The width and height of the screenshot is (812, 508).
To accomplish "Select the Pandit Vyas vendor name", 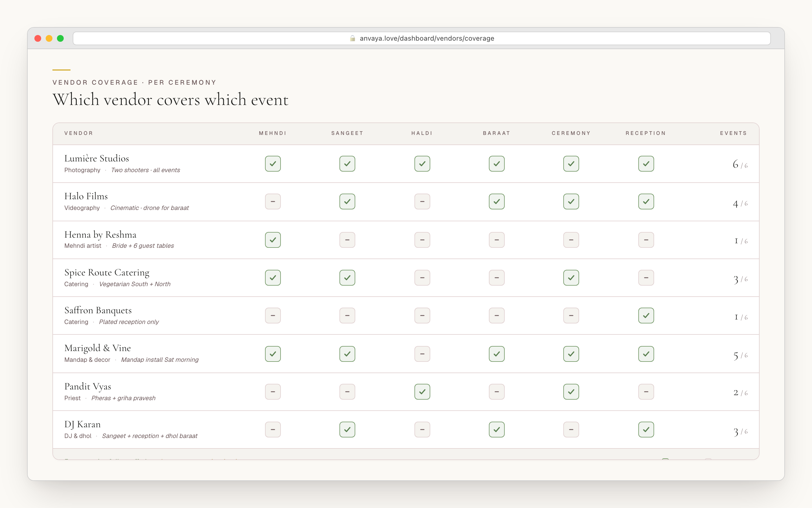I will point(88,386).
